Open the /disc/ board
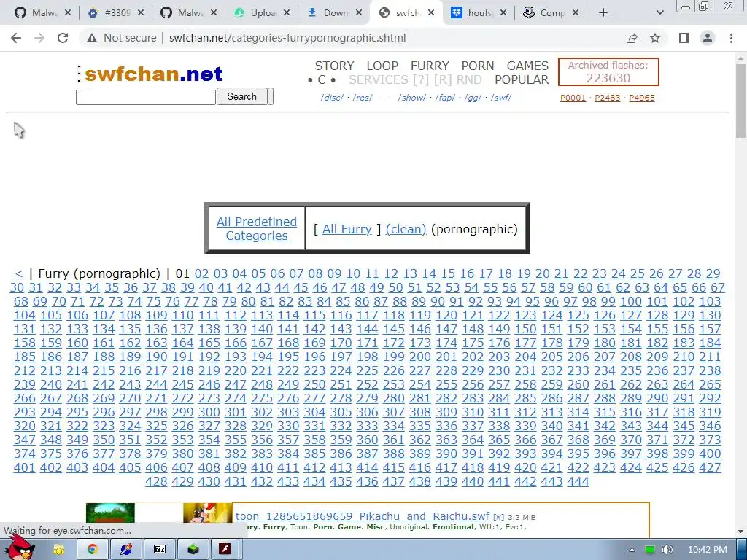Viewport: 747px width, 560px height. [332, 98]
